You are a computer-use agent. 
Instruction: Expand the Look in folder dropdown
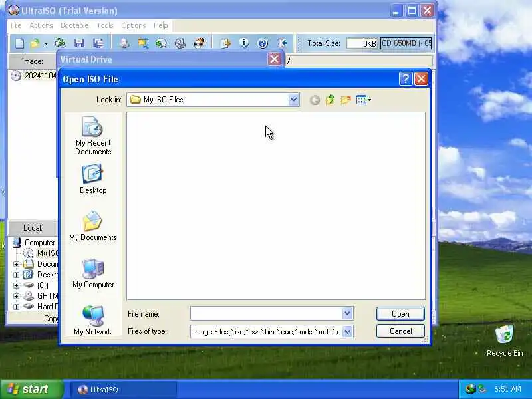(x=293, y=100)
